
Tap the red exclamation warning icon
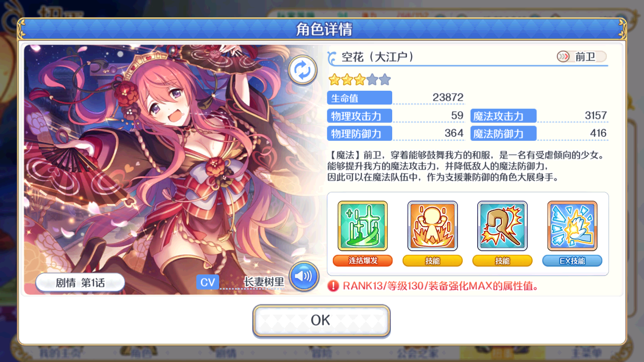click(333, 286)
